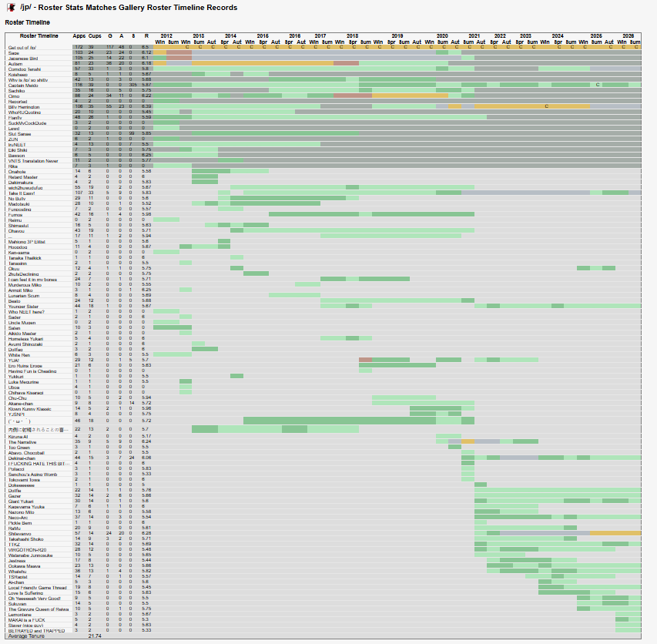Image resolution: width=657 pixels, height=644 pixels.
Task: Select Roster Timeline in the header navigation
Action: point(176,8)
